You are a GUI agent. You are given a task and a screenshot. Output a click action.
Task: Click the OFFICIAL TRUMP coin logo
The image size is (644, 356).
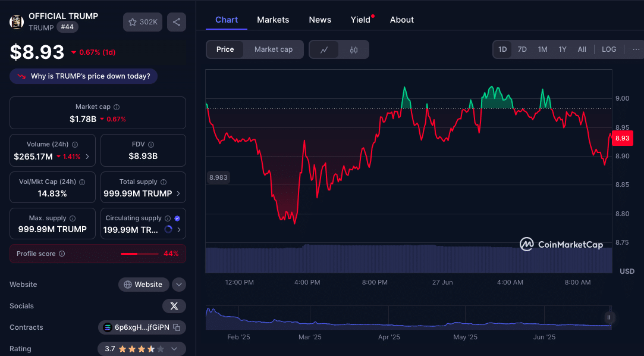[17, 22]
